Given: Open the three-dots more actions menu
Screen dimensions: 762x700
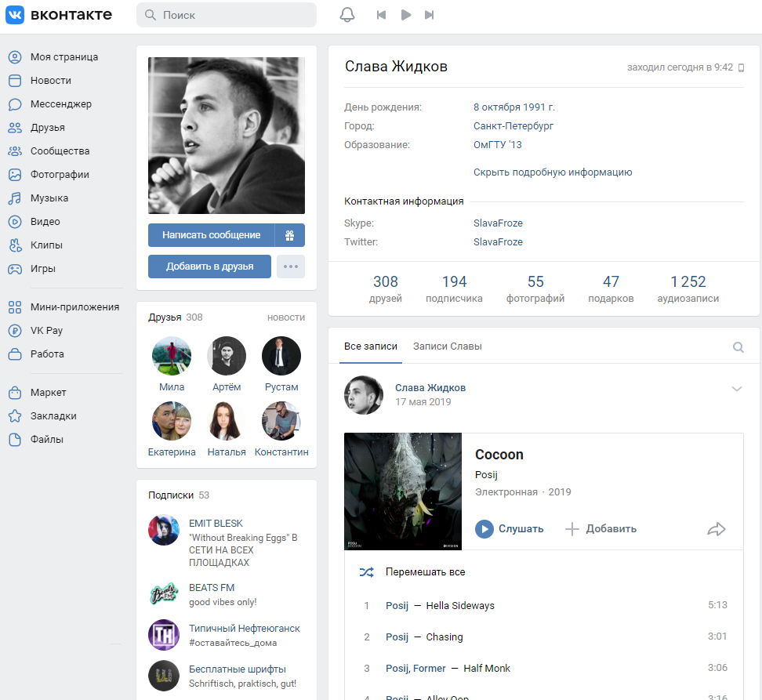Looking at the screenshot, I should coord(291,267).
